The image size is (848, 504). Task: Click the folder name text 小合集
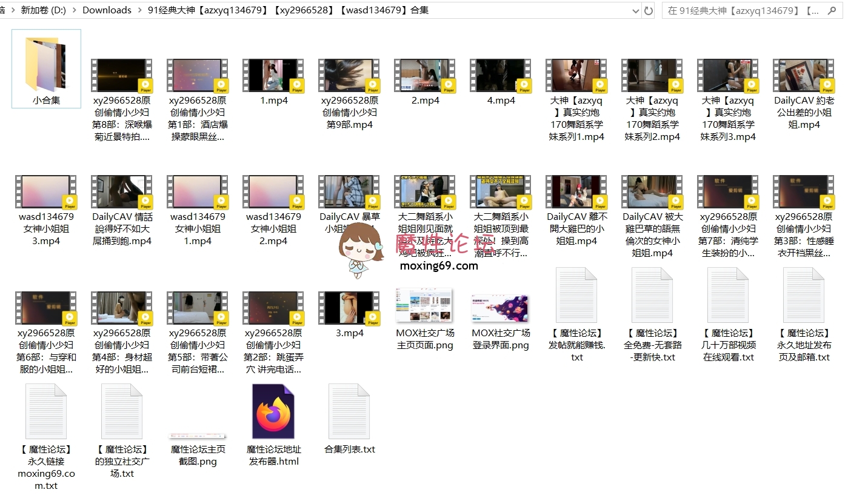pyautogui.click(x=47, y=101)
